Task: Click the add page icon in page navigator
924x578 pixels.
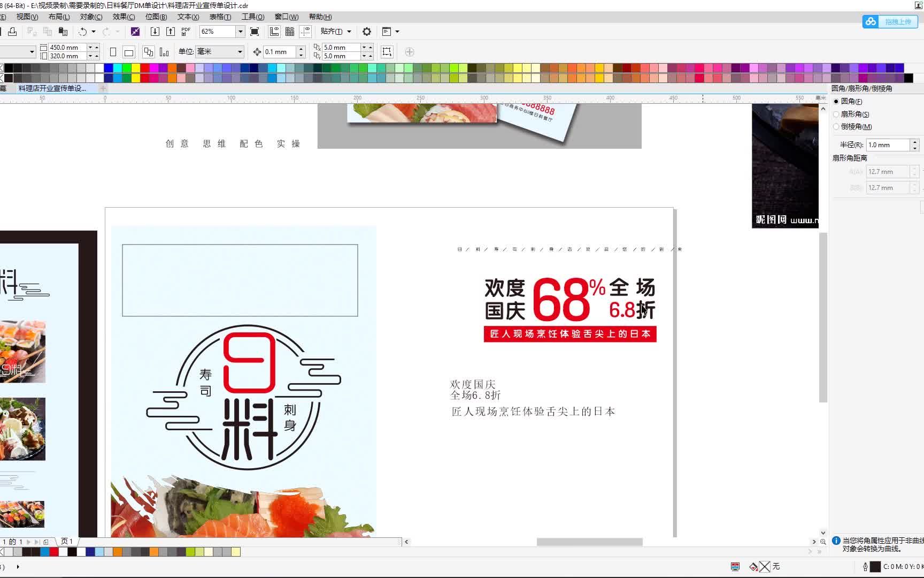Action: click(x=46, y=542)
